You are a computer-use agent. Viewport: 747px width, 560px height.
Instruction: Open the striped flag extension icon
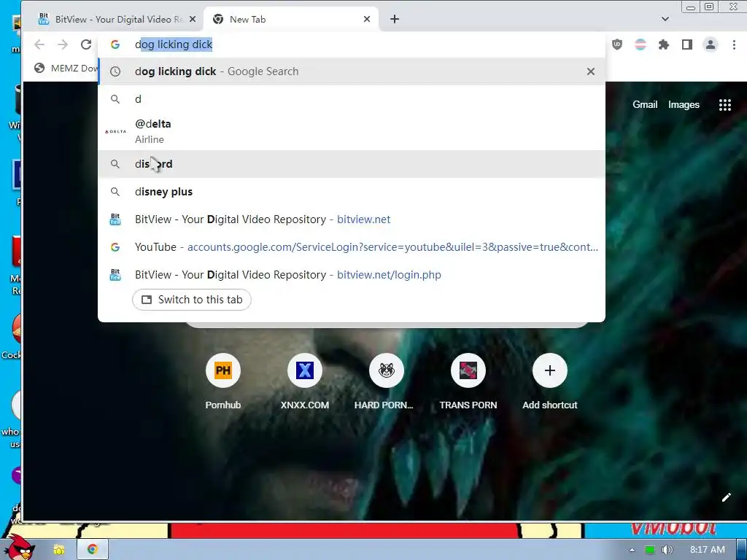640,44
